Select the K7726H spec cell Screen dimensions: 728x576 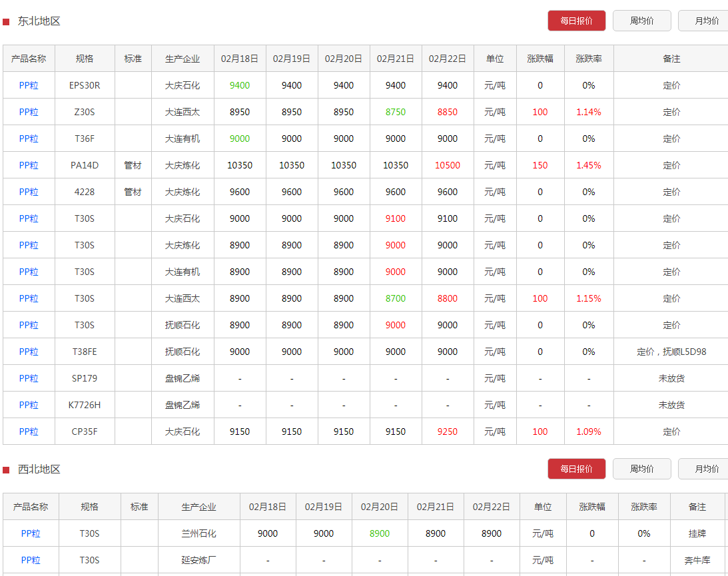(85, 405)
